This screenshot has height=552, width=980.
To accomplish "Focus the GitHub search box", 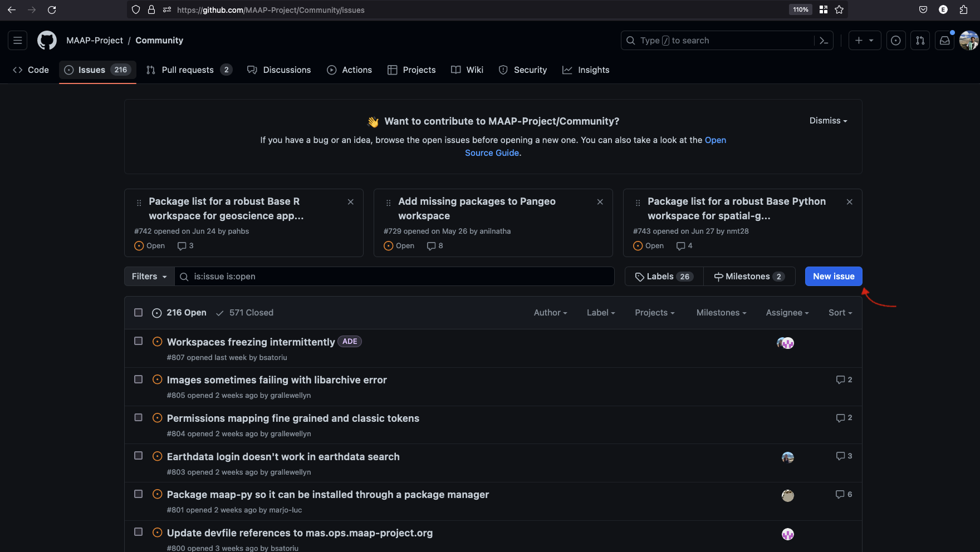I will [727, 41].
